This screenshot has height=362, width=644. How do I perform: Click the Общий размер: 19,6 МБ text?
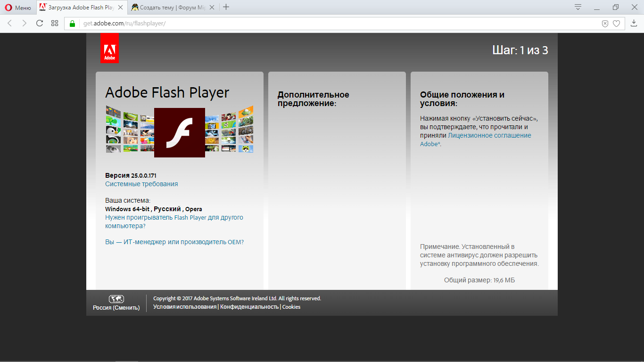pyautogui.click(x=479, y=280)
